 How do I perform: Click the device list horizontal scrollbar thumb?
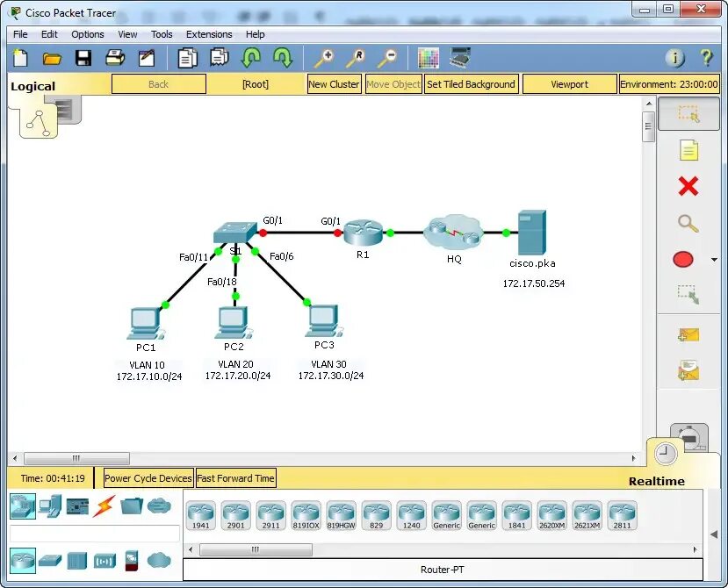pos(256,550)
